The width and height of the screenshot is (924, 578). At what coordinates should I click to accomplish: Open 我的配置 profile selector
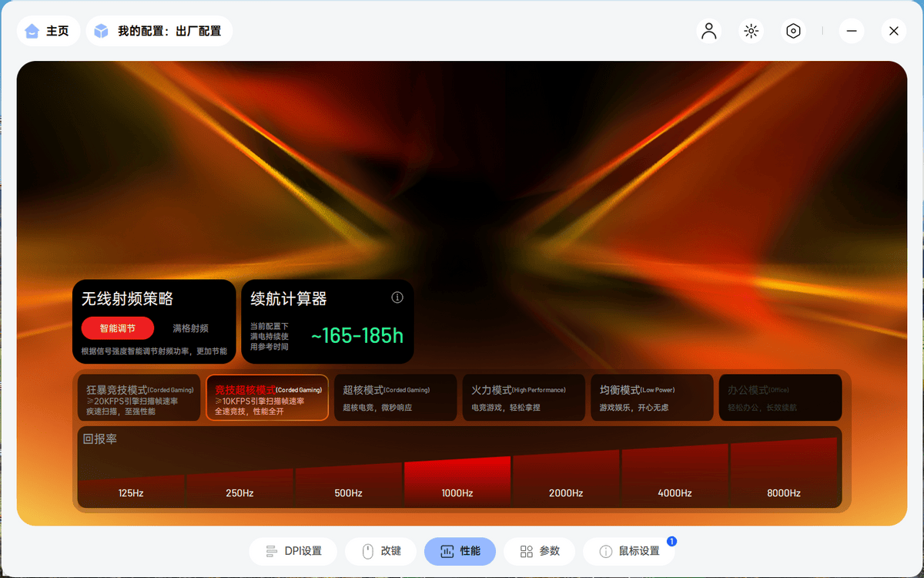(x=159, y=31)
